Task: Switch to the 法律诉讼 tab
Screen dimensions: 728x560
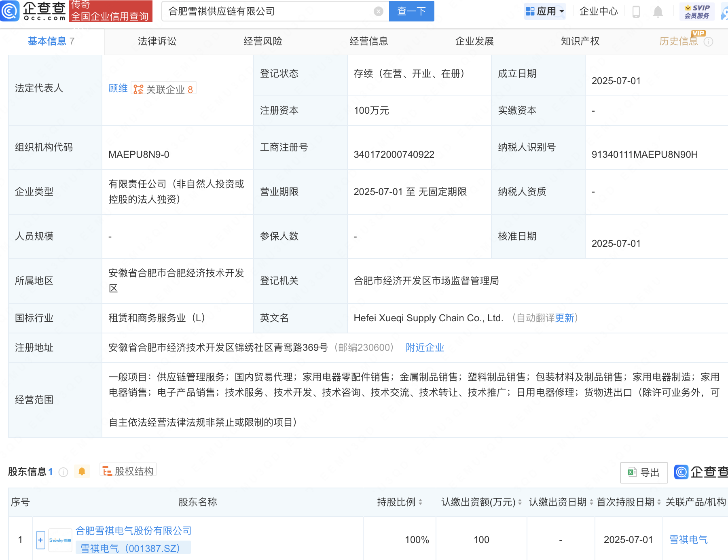Action: 157,41
